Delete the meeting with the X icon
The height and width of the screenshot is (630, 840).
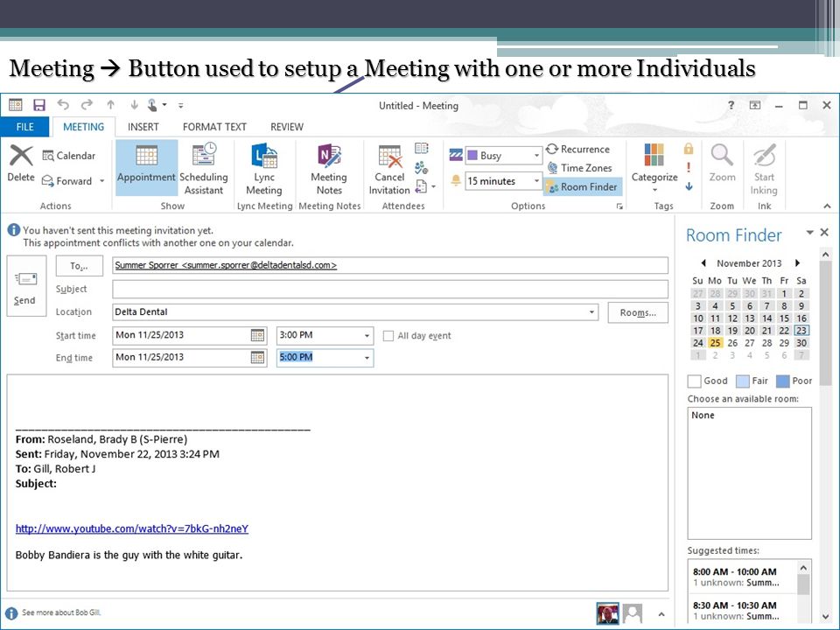21,156
